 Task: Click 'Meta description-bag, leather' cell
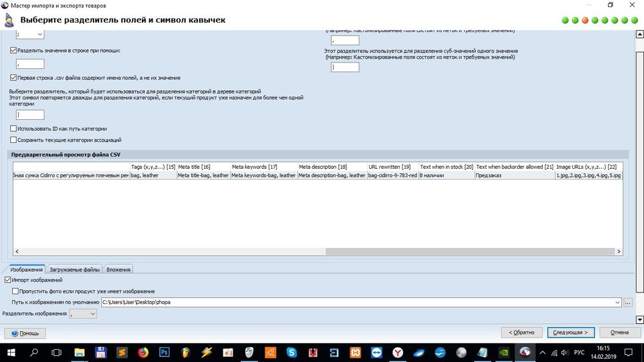(332, 175)
